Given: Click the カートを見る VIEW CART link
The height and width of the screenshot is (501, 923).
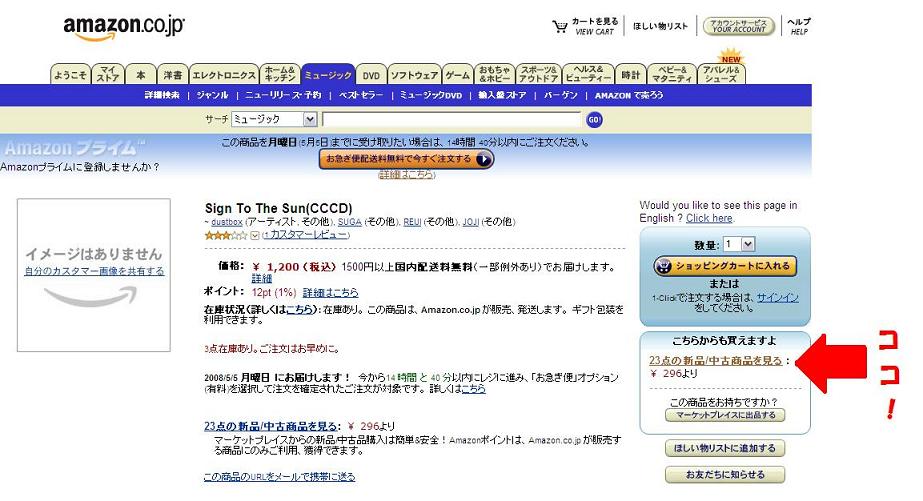Looking at the screenshot, I should tap(595, 26).
